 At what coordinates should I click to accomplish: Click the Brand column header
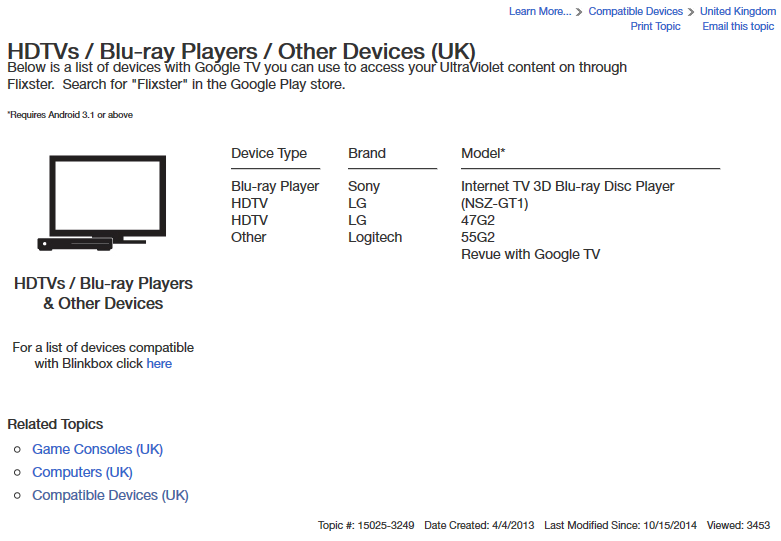(x=367, y=153)
